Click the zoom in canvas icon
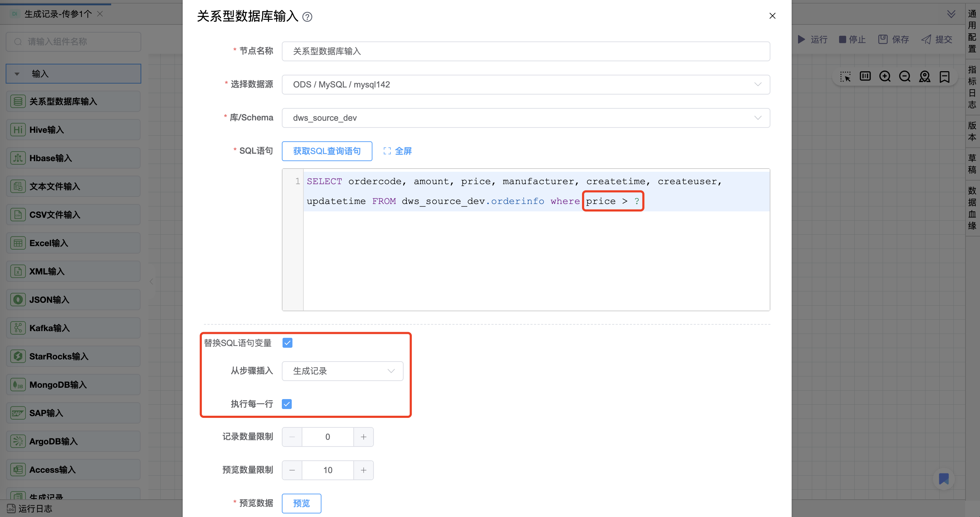Viewport: 980px width, 517px height. pyautogui.click(x=885, y=76)
